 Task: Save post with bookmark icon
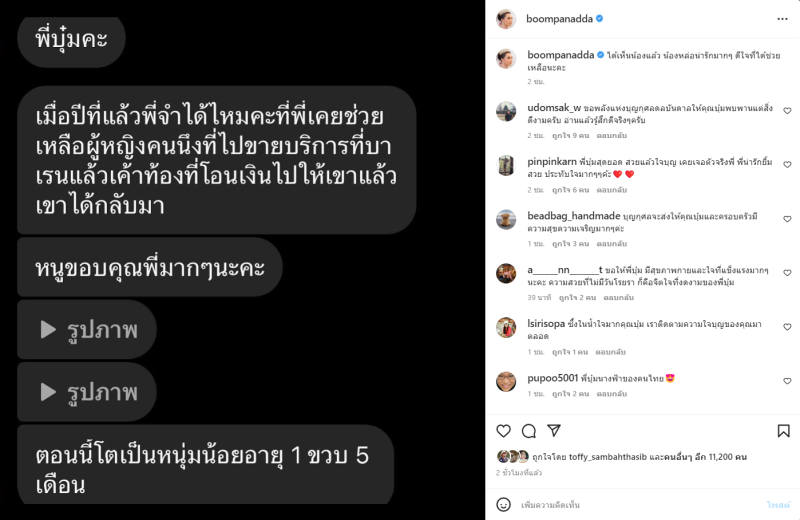click(783, 431)
